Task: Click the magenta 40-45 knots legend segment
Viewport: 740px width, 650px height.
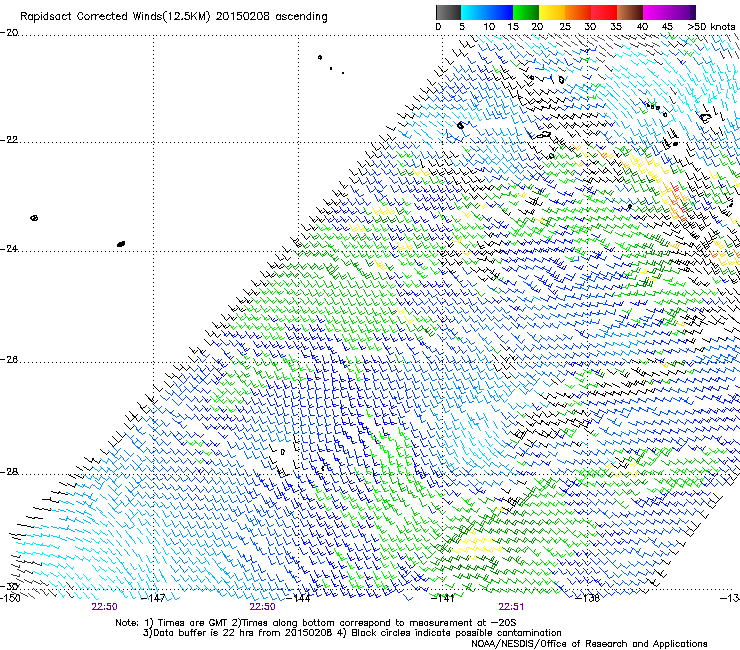Action: pyautogui.click(x=656, y=12)
